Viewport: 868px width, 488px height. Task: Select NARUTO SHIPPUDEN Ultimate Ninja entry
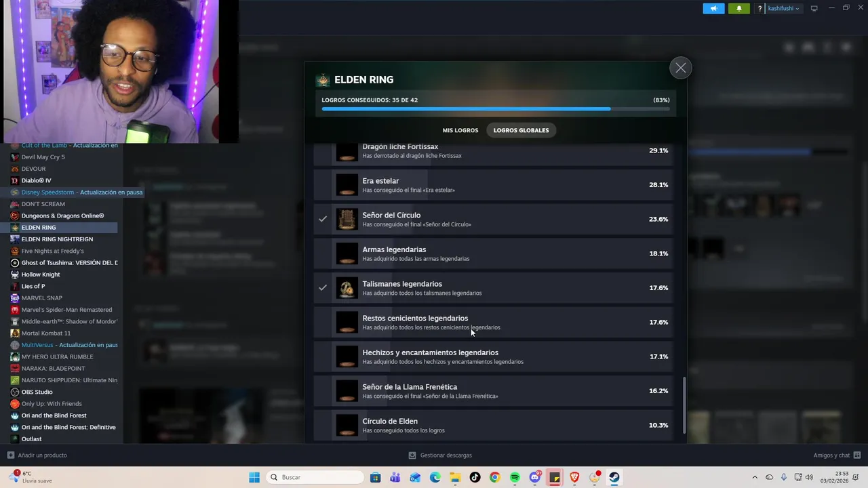[x=69, y=380]
